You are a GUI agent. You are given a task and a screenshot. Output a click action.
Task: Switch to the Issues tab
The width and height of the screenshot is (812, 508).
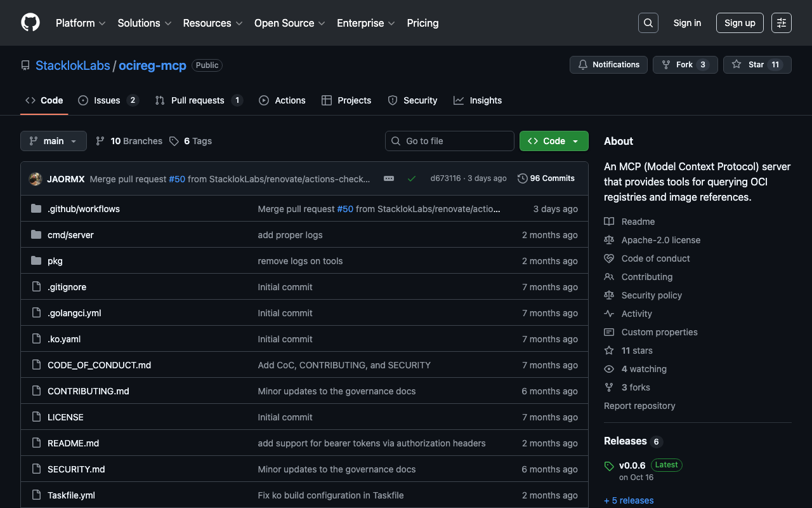pyautogui.click(x=107, y=100)
